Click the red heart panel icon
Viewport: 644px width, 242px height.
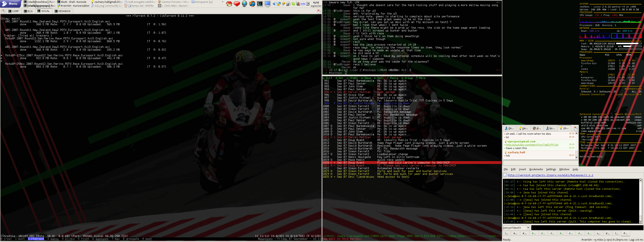click(237, 4)
